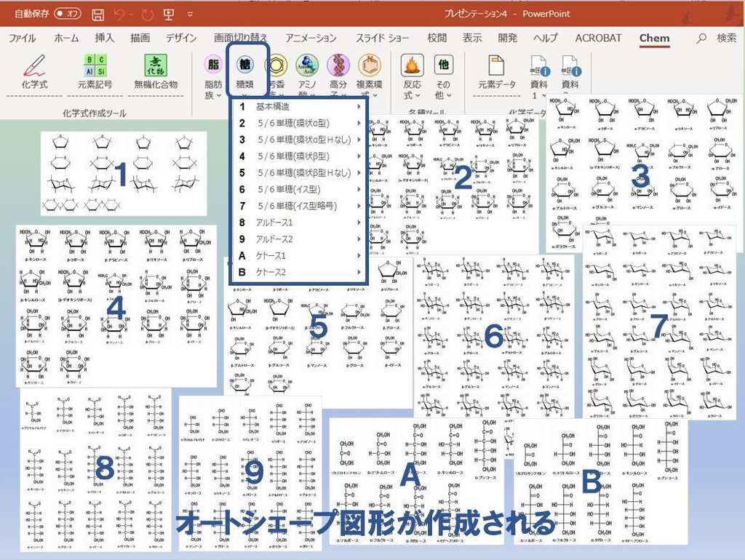Switch to the 開発 tab
This screenshot has height=560, width=745.
point(507,38)
